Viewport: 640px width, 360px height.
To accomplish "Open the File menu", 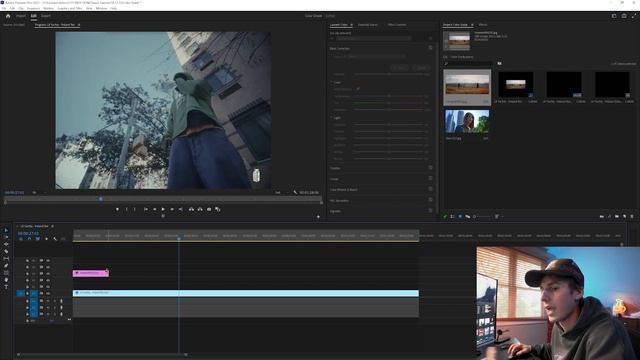I will (x=4, y=8).
